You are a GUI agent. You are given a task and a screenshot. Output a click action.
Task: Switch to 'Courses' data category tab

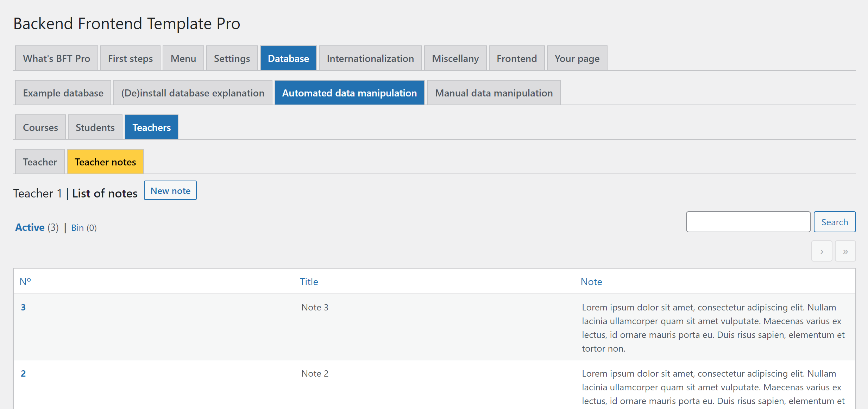pos(40,127)
